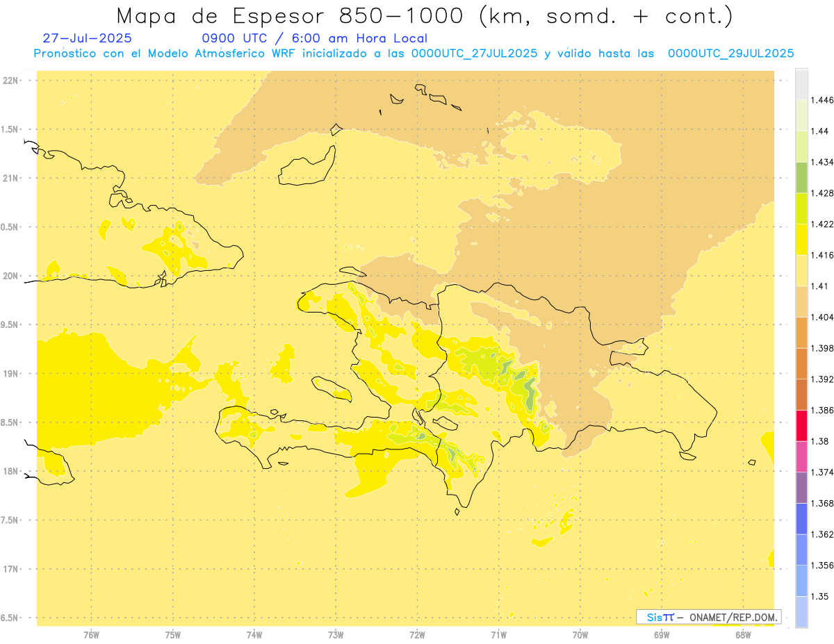This screenshot has width=834, height=644.
Task: Select the colorbar value "1.434"
Action: click(x=822, y=162)
